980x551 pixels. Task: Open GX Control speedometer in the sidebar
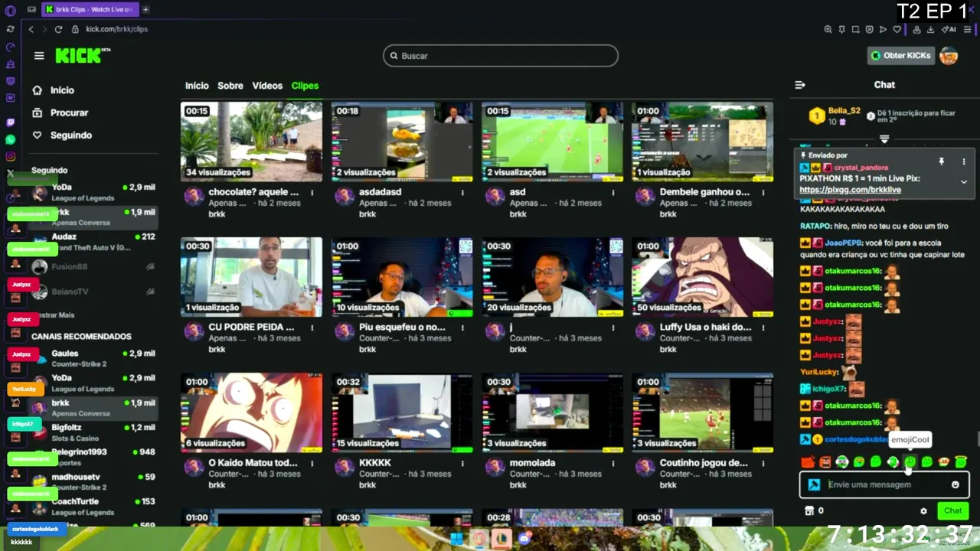pyautogui.click(x=10, y=46)
